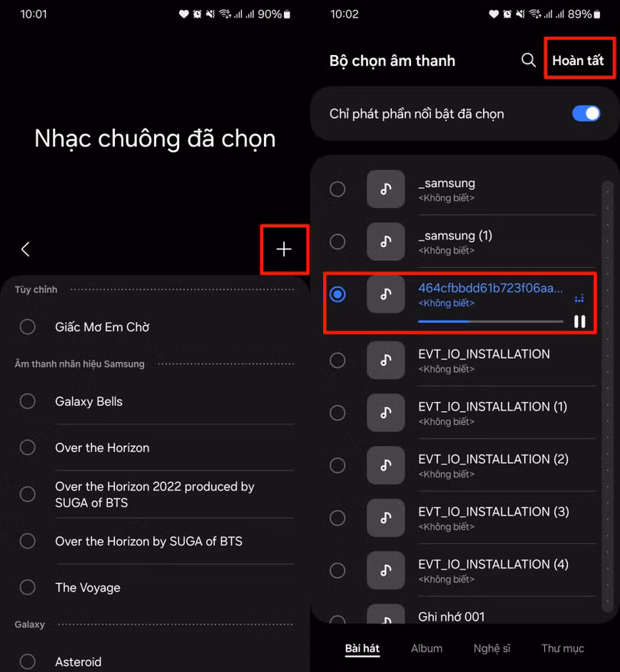Select Giấc Mơ Em Chờ radio button
The image size is (620, 672).
tap(28, 327)
